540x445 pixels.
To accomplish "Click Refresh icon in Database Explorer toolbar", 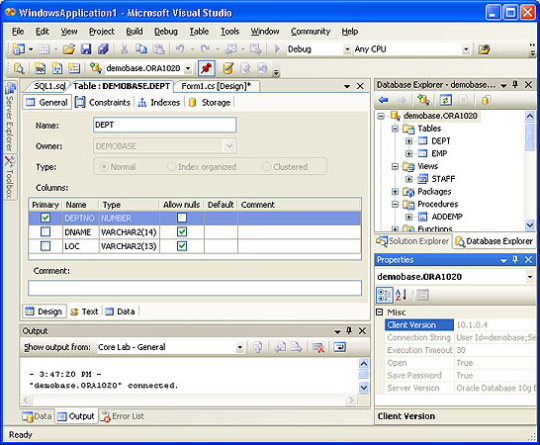I will (445, 100).
